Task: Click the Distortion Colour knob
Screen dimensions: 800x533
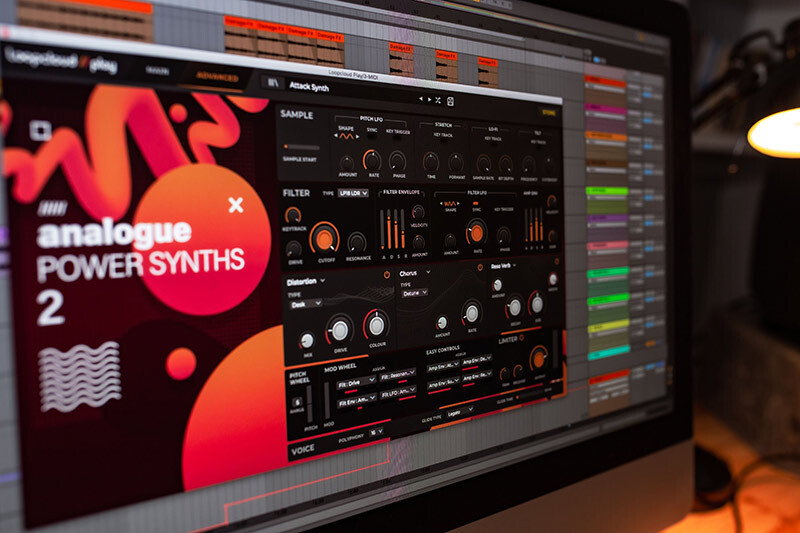Action: coord(377,325)
